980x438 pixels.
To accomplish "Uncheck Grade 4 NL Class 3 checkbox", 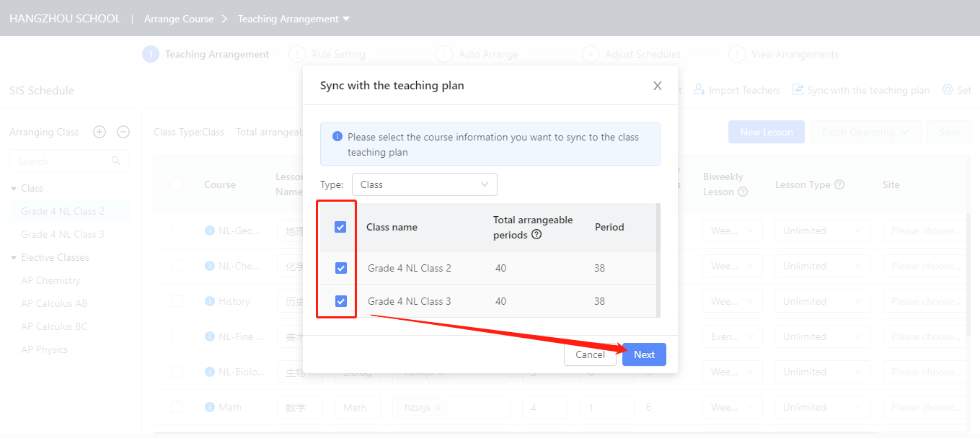I will (341, 301).
